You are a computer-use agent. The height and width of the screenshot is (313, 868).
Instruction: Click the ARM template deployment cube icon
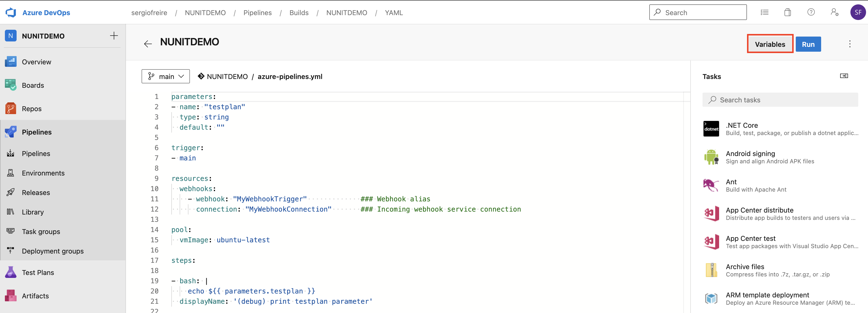(x=711, y=299)
